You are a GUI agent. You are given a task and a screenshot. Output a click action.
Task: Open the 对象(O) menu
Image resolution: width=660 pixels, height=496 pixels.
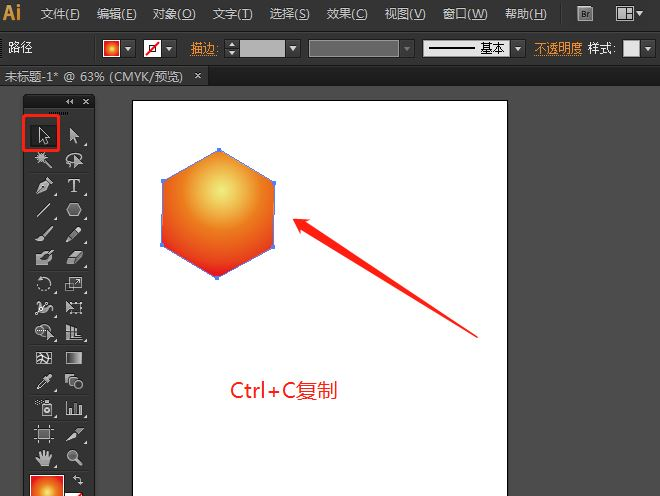174,14
